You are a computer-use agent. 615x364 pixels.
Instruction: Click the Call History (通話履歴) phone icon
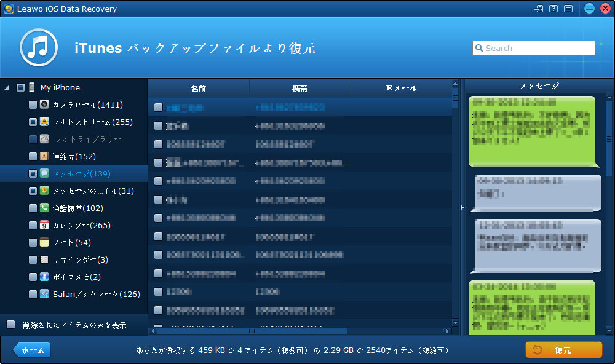pyautogui.click(x=44, y=208)
